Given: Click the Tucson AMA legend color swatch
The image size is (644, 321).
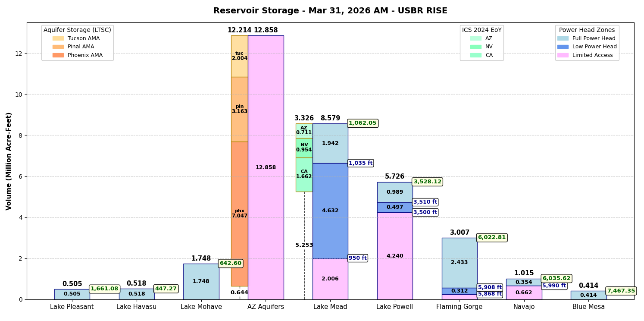Looking at the screenshot, I should (58, 38).
